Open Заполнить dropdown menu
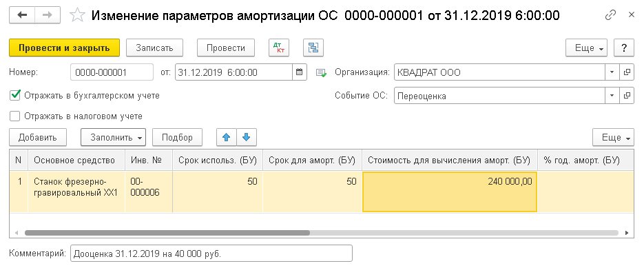 (x=114, y=137)
